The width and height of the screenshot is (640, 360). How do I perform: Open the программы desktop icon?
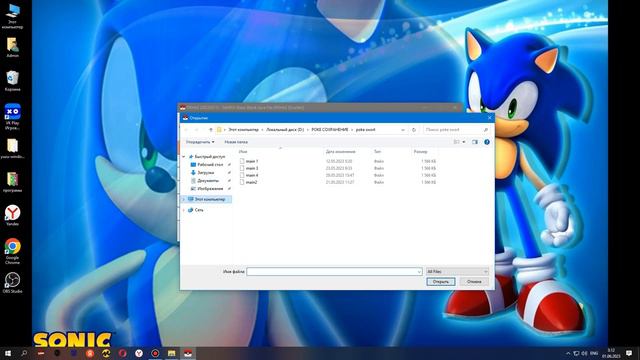click(12, 182)
